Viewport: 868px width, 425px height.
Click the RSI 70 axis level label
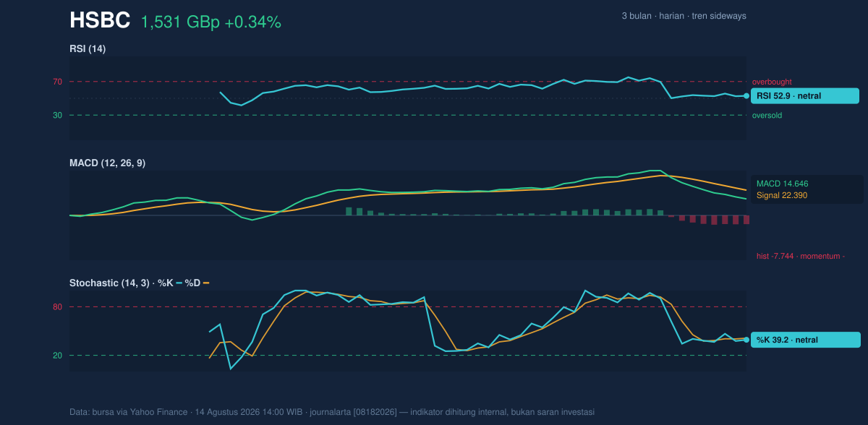[57, 82]
